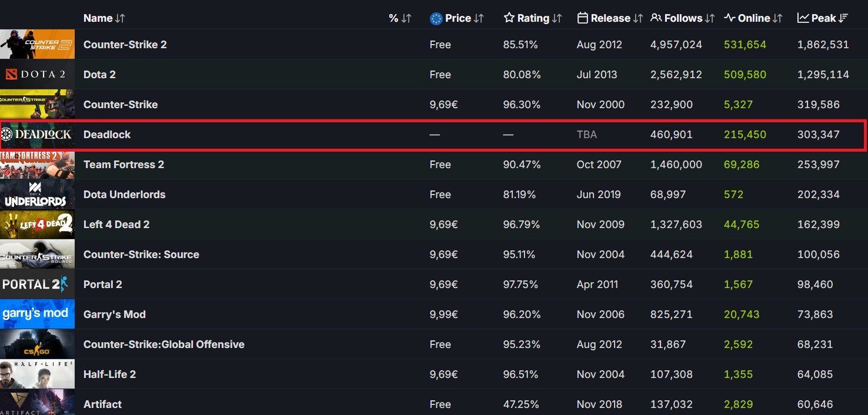The width and height of the screenshot is (868, 415).
Task: Open the CS:GO thumbnail image
Action: (x=37, y=344)
